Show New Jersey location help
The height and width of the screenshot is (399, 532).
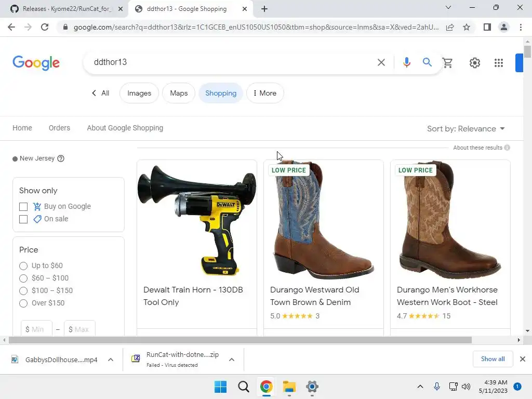coord(61,158)
